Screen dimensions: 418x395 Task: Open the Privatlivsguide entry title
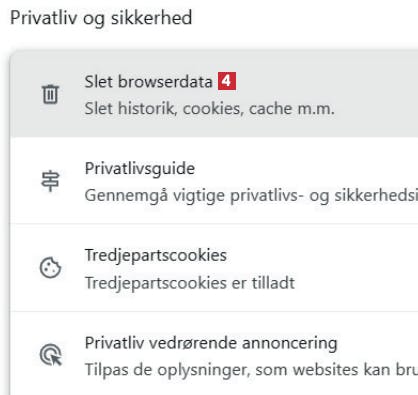140,169
